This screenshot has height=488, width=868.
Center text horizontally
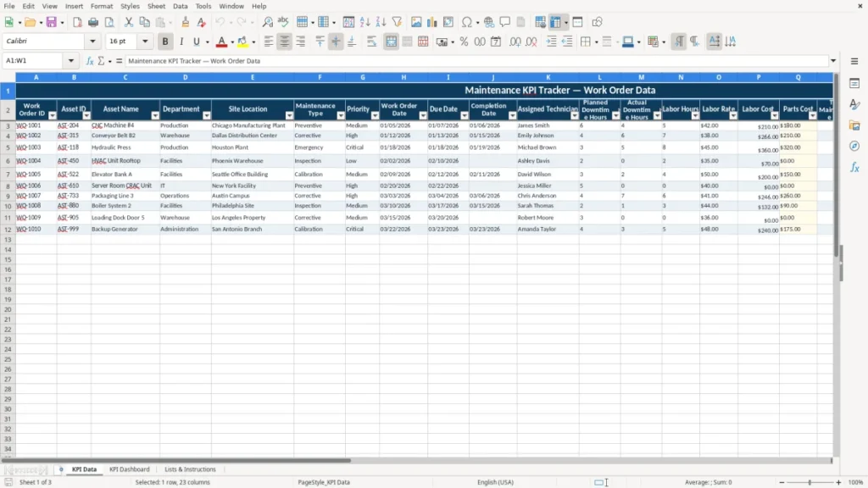285,42
